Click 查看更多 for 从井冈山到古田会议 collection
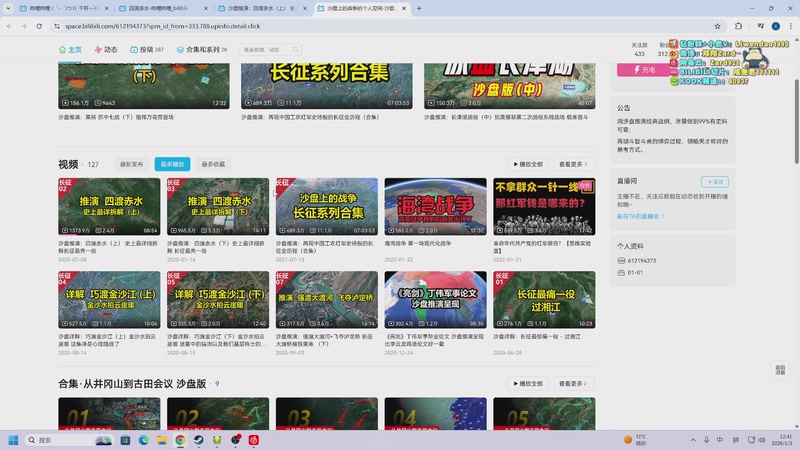 (x=573, y=383)
